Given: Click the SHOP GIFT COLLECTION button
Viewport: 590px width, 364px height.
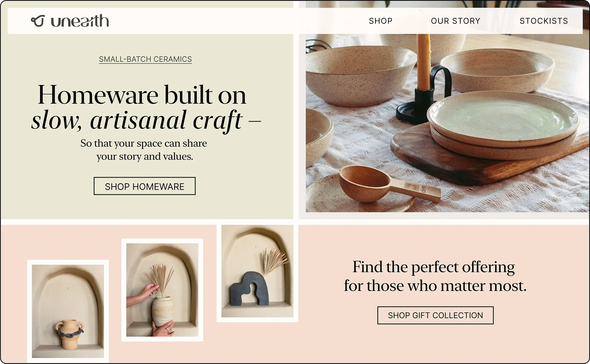Looking at the screenshot, I should 435,315.
